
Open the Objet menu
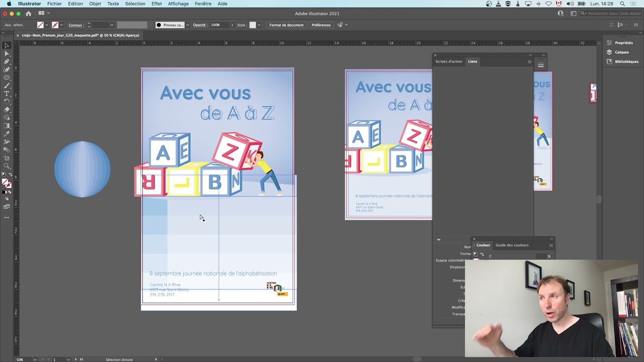click(x=95, y=4)
